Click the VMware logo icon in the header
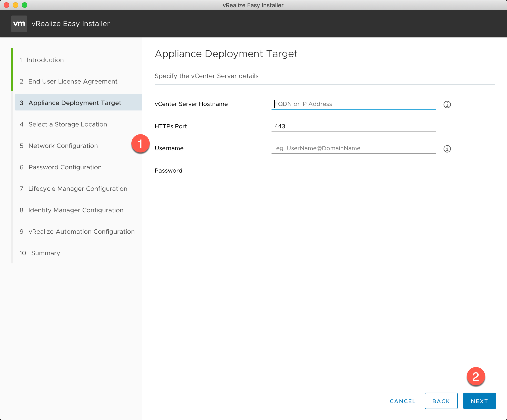Screen dimensions: 507x420 pos(19,24)
